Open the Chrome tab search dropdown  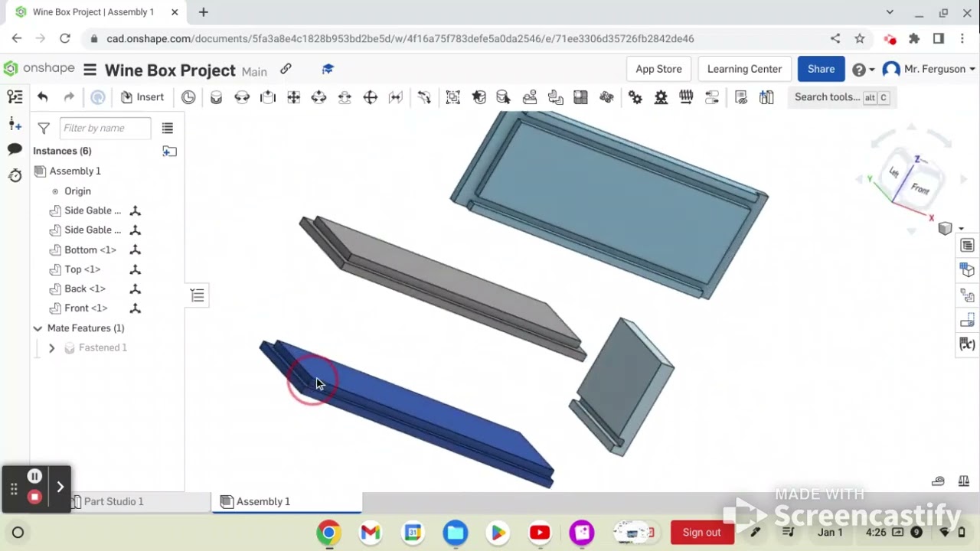(889, 12)
